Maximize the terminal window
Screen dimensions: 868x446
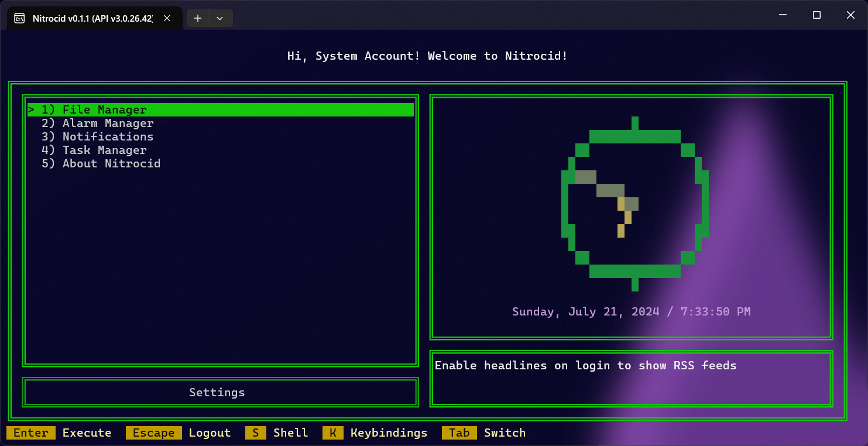click(816, 15)
